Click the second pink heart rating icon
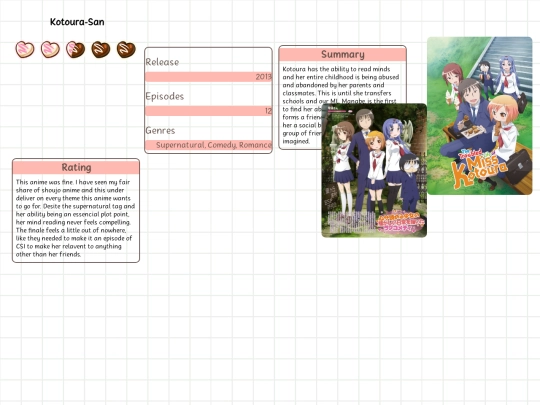This screenshot has height=405, width=540. coord(50,49)
